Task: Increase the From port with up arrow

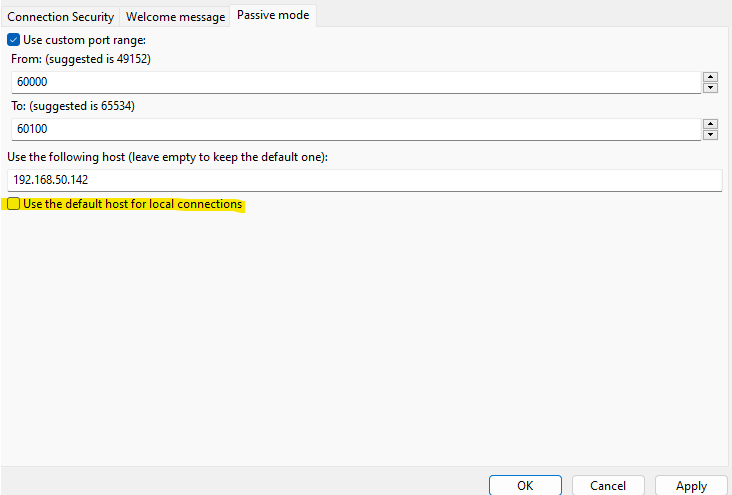Action: (710, 77)
